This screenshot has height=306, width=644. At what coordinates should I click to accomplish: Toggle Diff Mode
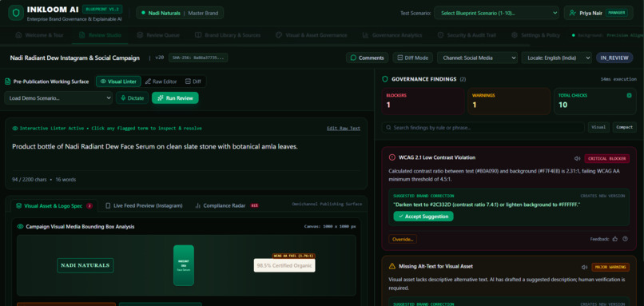413,58
